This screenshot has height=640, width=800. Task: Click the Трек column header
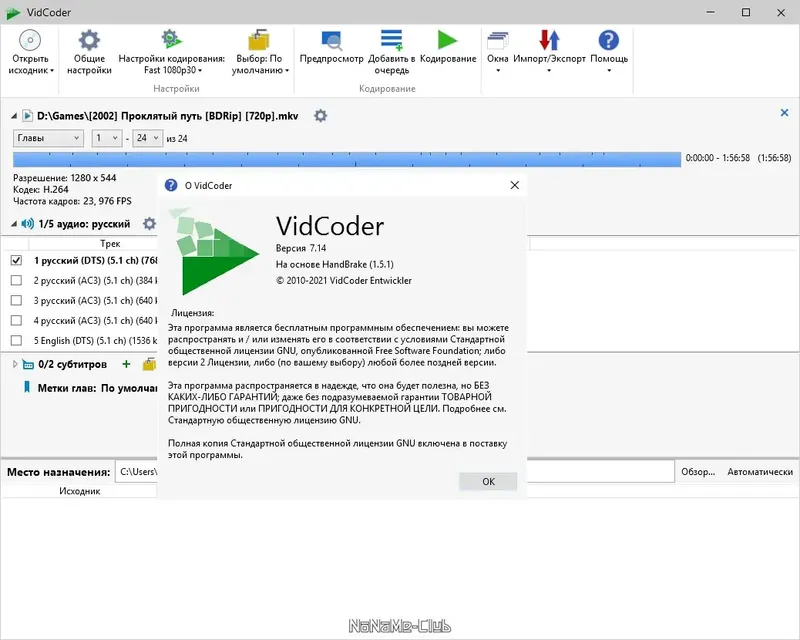pyautogui.click(x=110, y=243)
